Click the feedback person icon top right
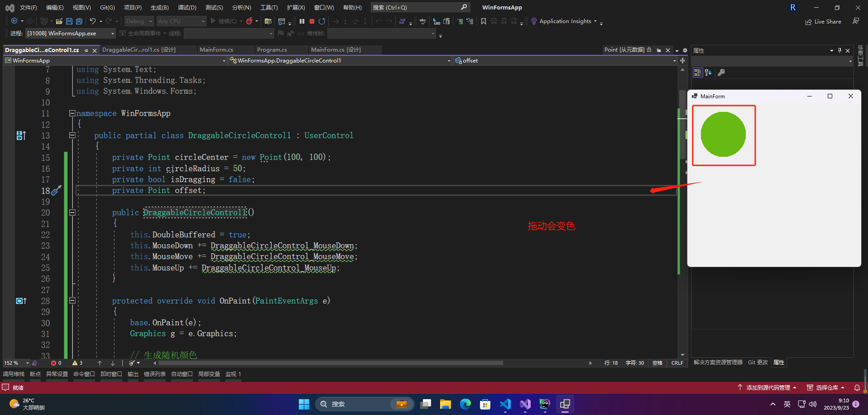This screenshot has height=415, width=868. [856, 21]
